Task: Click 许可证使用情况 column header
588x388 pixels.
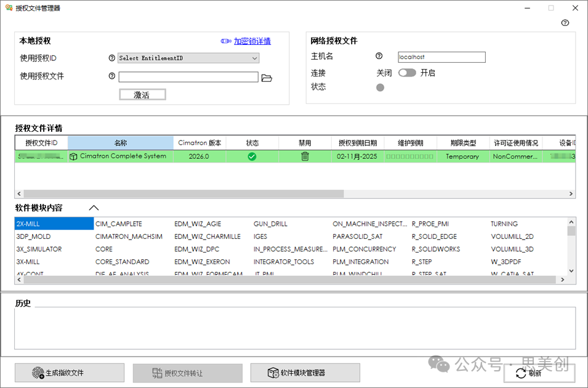Action: pos(515,143)
